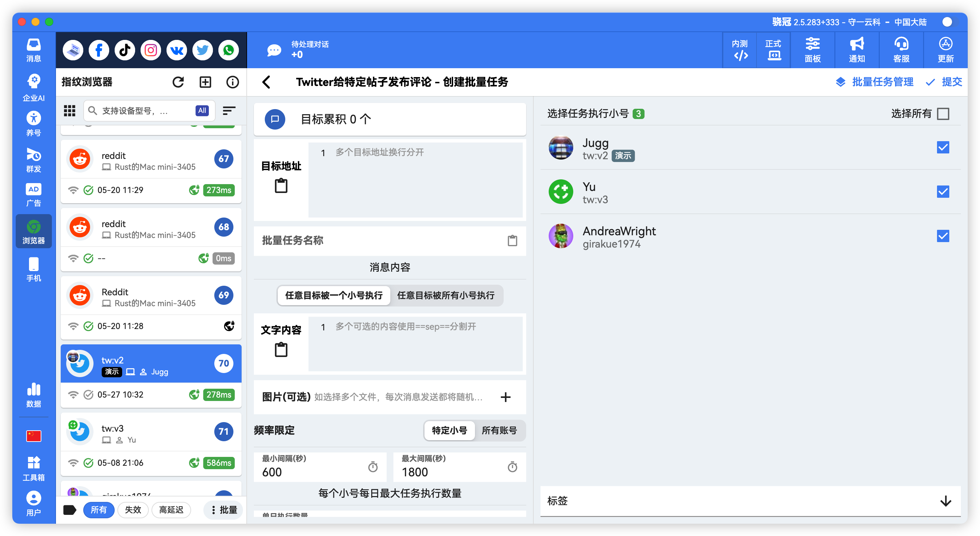Select the Instagram platform icon
The image size is (980, 536).
[151, 50]
